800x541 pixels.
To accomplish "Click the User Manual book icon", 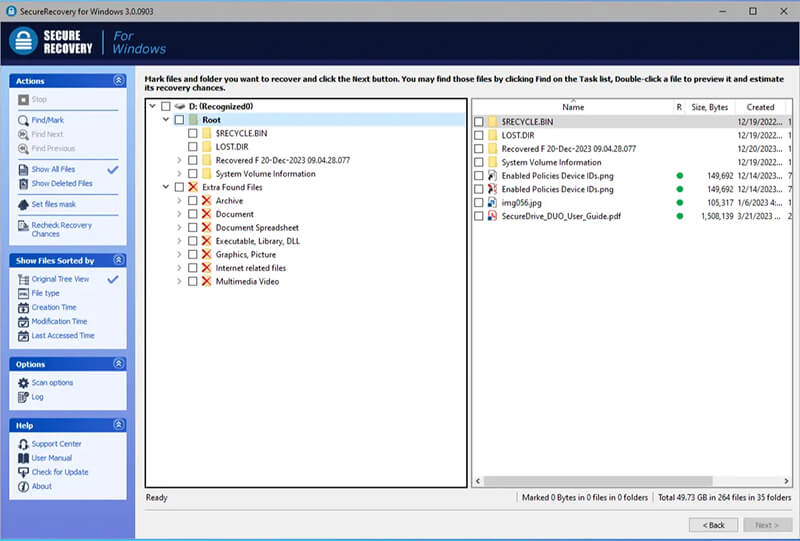I will 23,458.
